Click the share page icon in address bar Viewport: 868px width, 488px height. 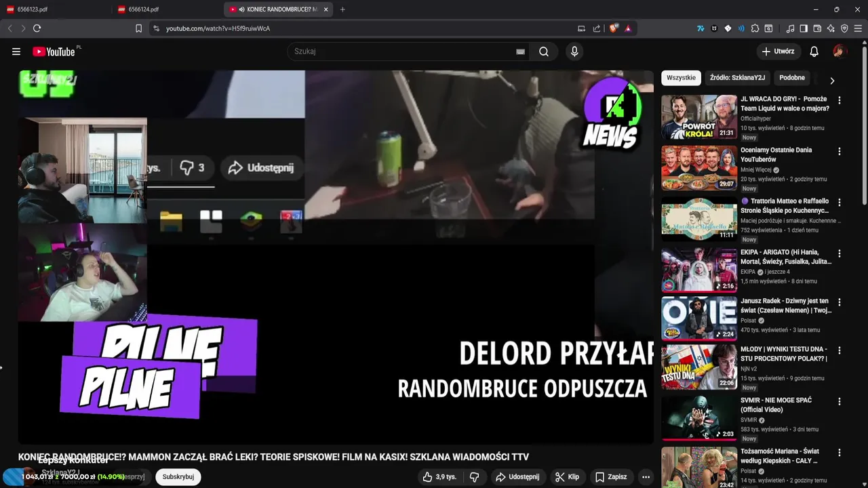click(597, 28)
